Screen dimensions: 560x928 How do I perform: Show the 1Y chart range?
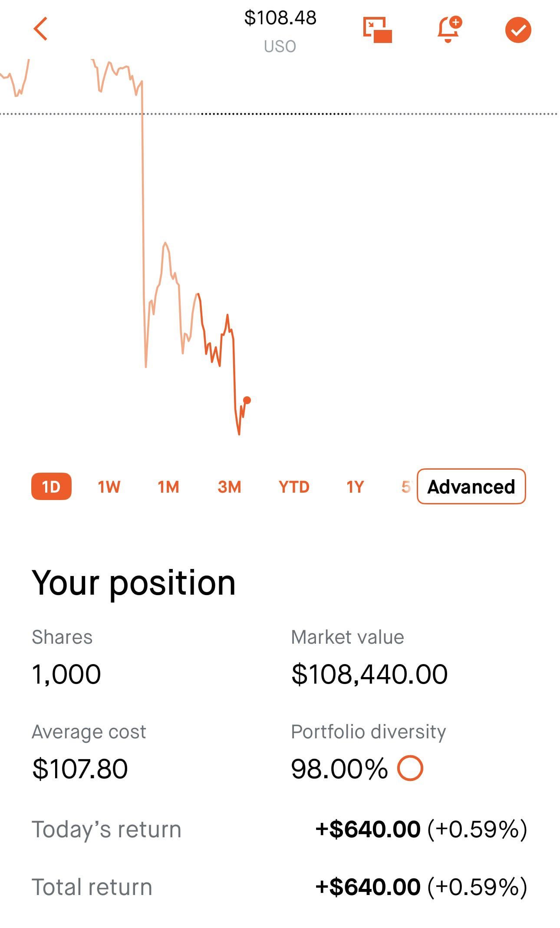[355, 487]
